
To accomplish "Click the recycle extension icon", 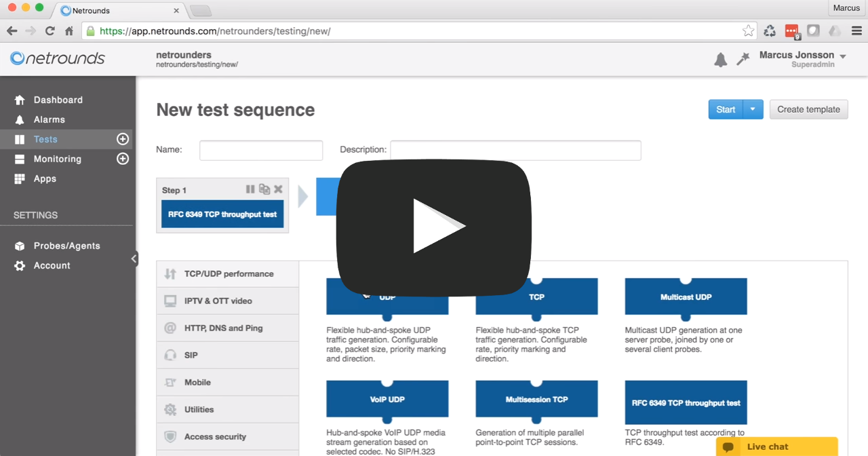I will click(770, 31).
